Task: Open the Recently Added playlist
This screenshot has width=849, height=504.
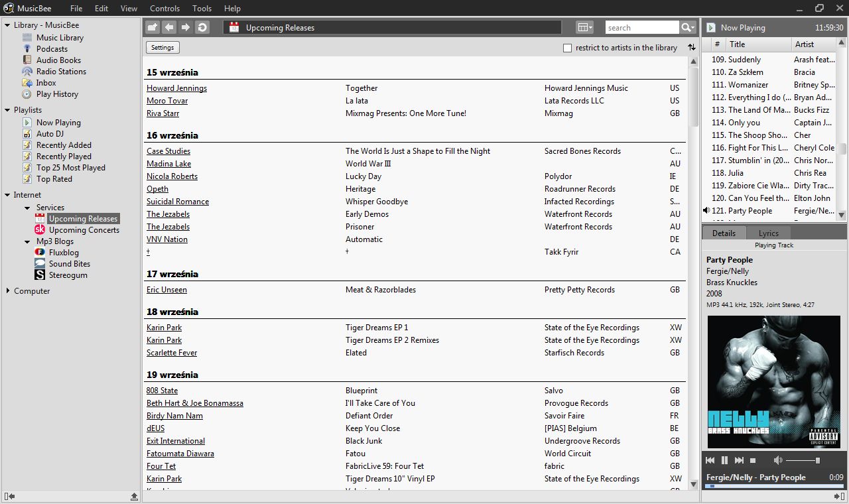Action: coord(64,145)
